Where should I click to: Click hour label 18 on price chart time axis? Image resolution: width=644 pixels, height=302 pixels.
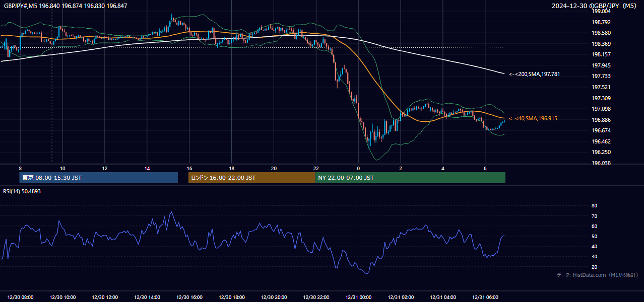(231, 168)
